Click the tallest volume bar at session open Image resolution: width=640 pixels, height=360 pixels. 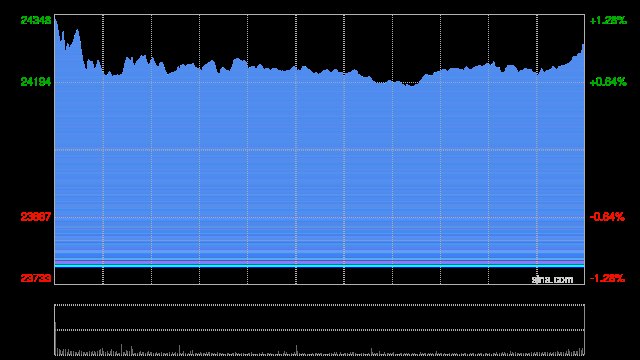pos(56,338)
